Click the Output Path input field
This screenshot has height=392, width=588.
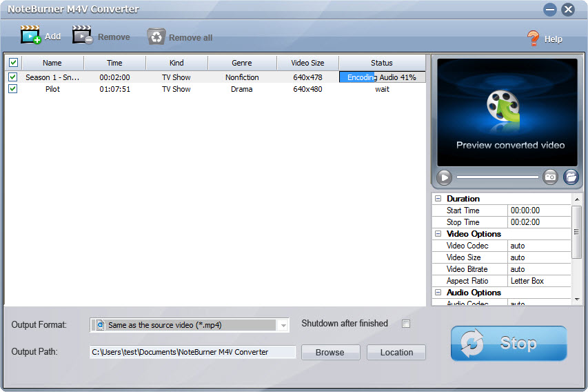pos(193,352)
